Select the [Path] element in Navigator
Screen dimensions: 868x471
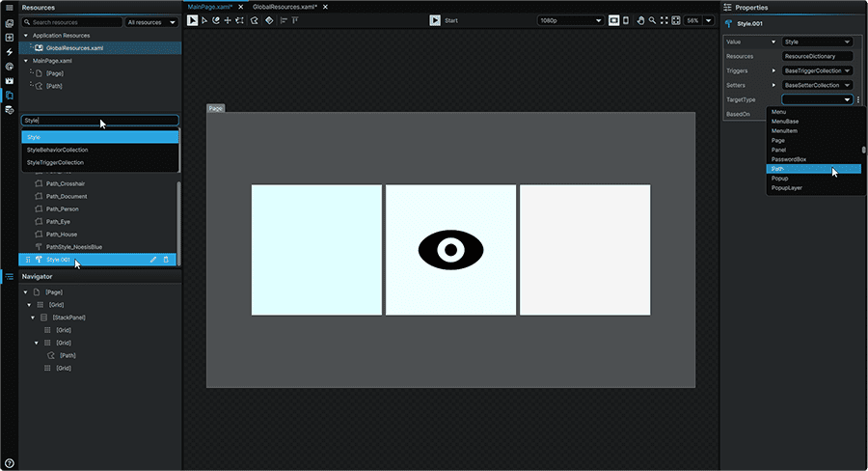[x=68, y=356]
